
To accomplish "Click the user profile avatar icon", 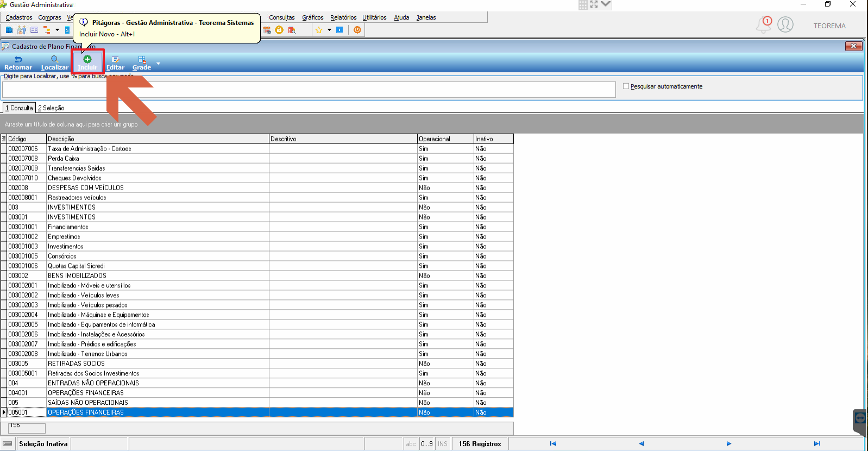I will [x=785, y=24].
